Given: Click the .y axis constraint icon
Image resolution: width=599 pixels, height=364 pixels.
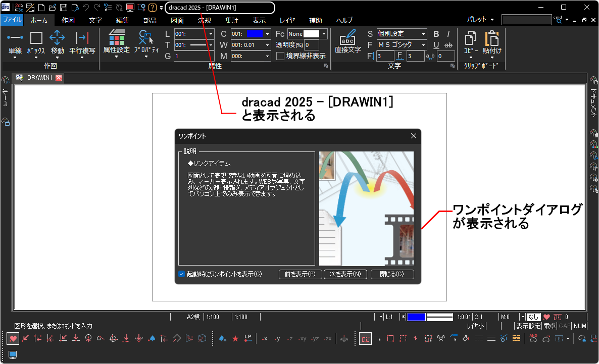Looking at the screenshot, I should (x=277, y=339).
